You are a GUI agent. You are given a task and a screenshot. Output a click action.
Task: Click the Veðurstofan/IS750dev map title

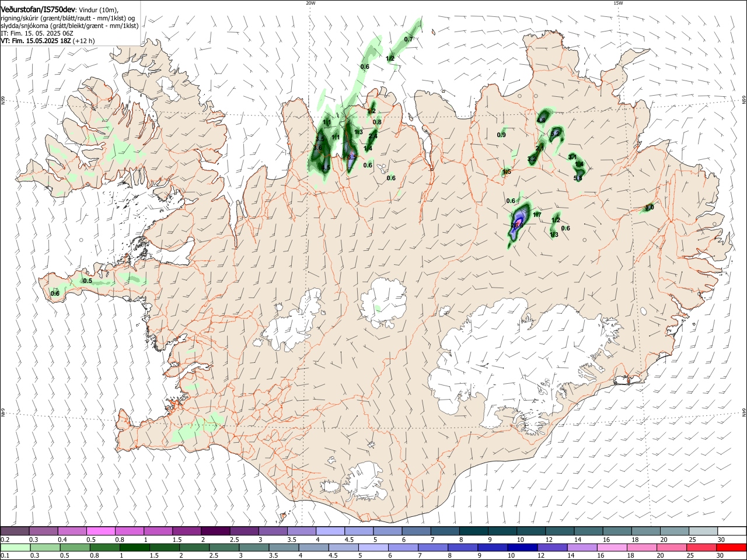pos(38,10)
